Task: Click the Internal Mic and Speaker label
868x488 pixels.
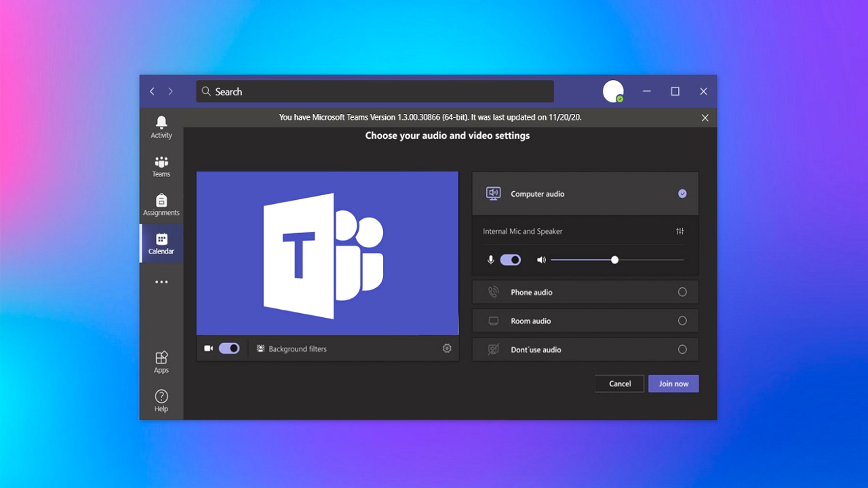Action: pyautogui.click(x=523, y=231)
